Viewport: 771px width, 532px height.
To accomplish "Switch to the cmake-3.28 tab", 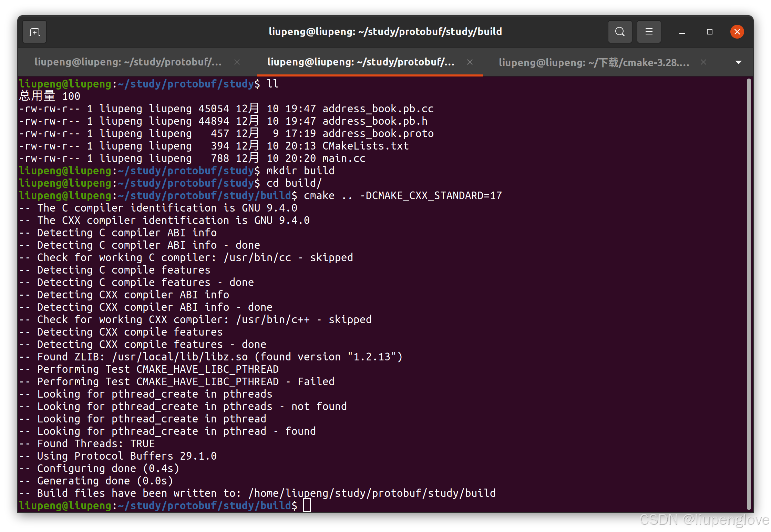I will pyautogui.click(x=594, y=62).
